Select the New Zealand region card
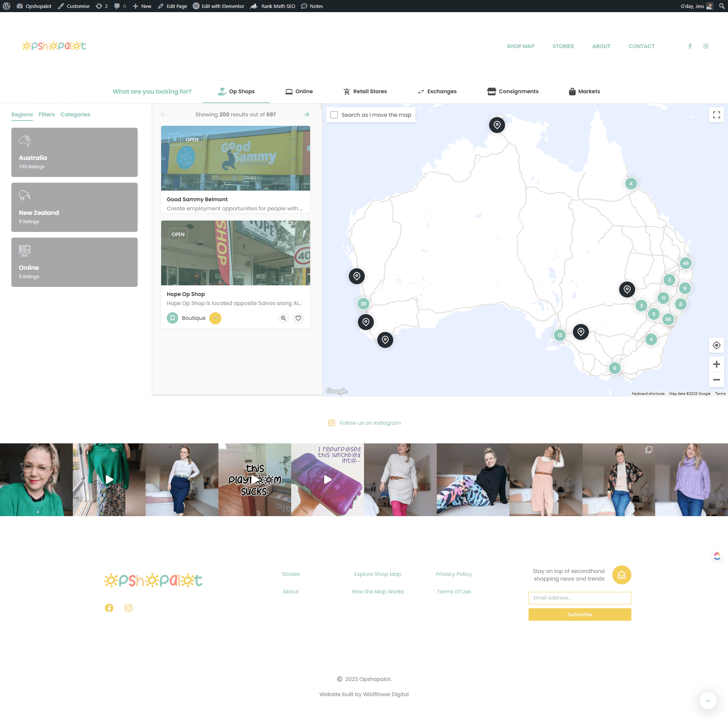This screenshot has width=728, height=720. pos(74,207)
